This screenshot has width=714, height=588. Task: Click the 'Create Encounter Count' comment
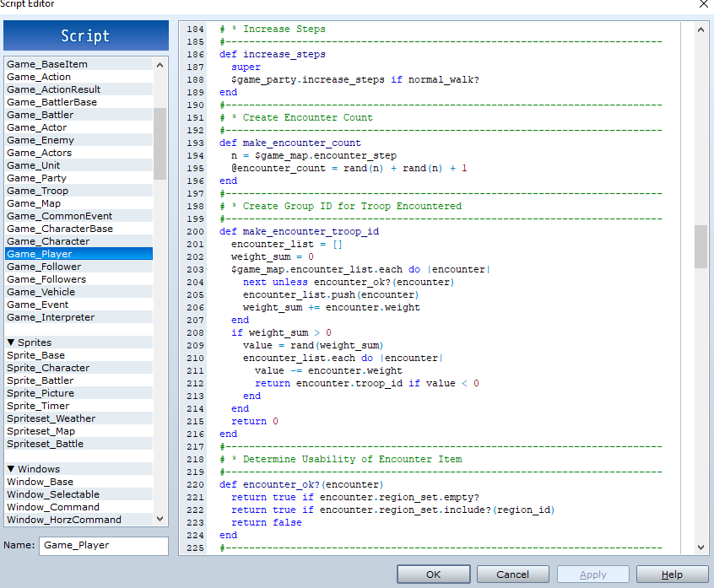[x=308, y=117]
